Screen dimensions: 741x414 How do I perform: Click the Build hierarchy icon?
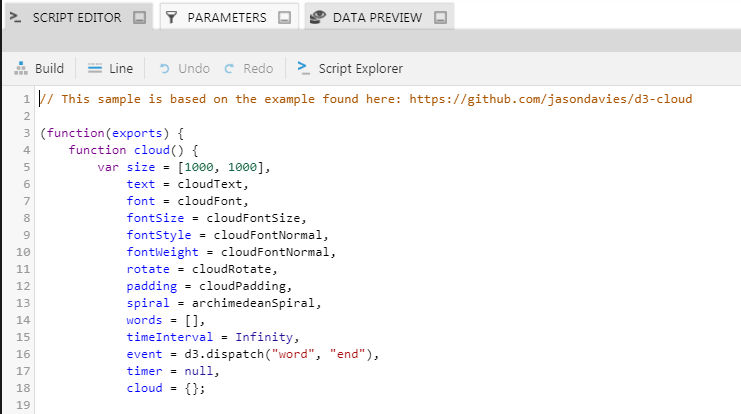tap(21, 69)
